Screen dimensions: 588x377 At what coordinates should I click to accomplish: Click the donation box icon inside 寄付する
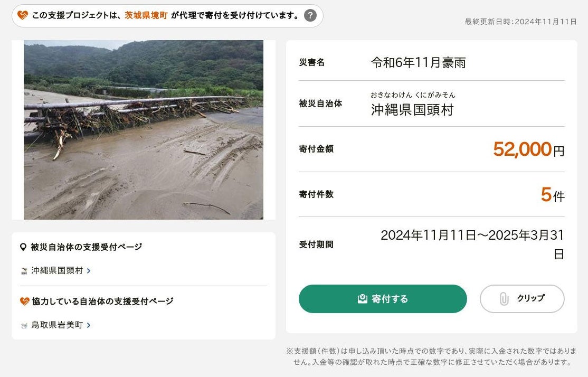(362, 299)
